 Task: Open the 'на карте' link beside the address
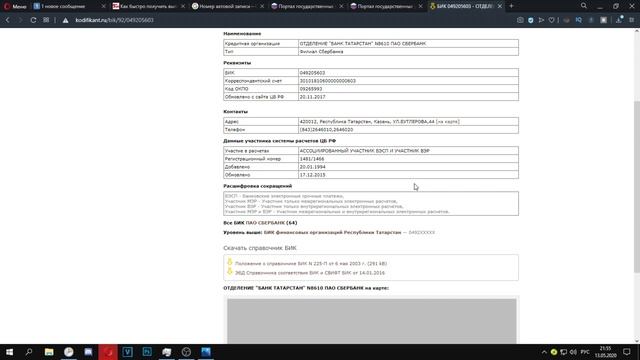pos(448,122)
